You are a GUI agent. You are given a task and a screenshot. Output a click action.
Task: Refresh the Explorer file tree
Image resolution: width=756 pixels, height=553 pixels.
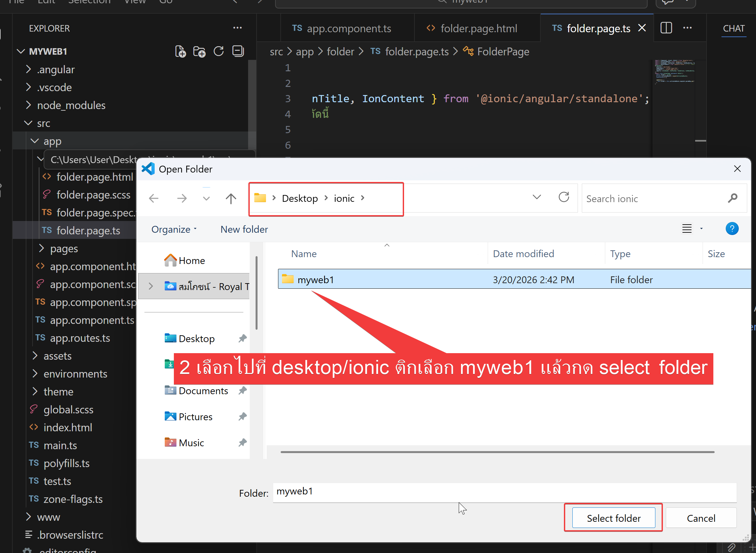(219, 51)
